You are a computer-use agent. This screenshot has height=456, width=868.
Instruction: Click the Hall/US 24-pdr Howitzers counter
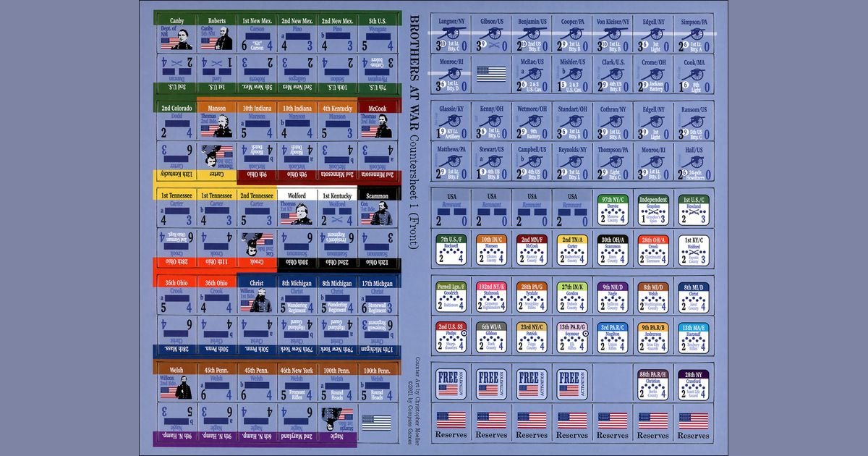point(694,161)
